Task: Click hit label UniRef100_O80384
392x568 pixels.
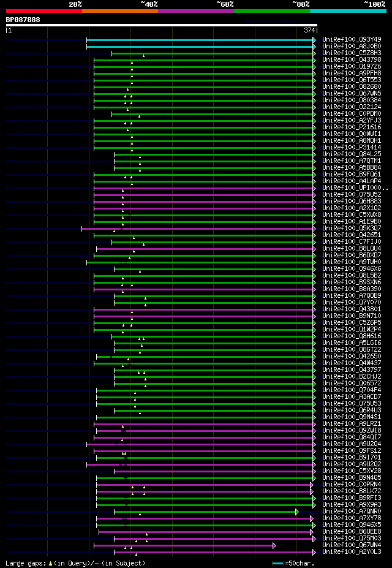Action: (352, 100)
